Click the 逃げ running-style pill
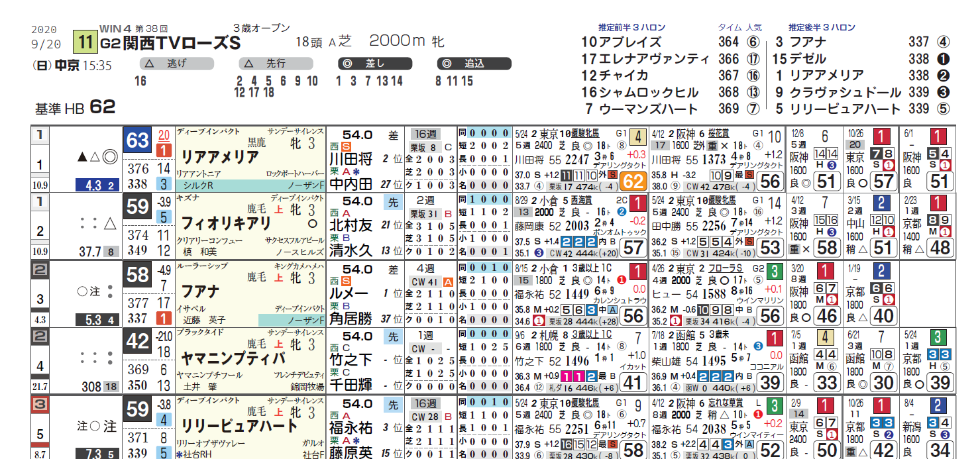980x459 pixels. [x=177, y=64]
